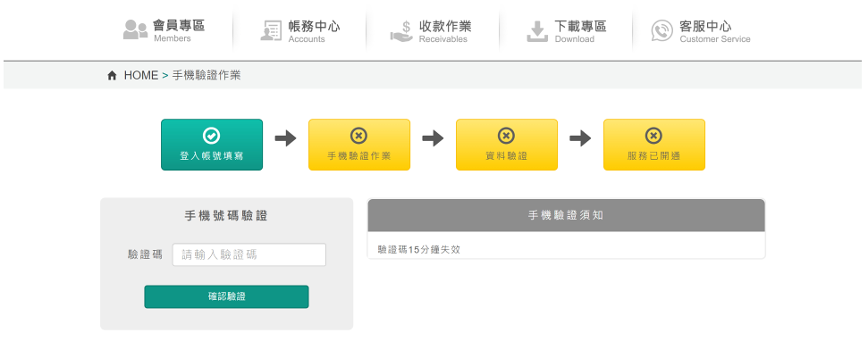Click the X icon on 手機驗證作業 step
Screen dimensions: 868x341
pos(358,136)
